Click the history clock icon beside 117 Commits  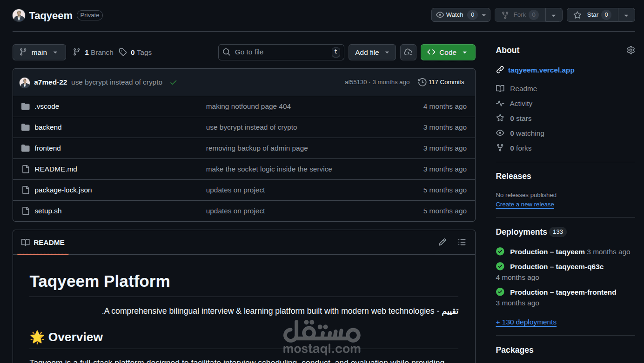[422, 82]
